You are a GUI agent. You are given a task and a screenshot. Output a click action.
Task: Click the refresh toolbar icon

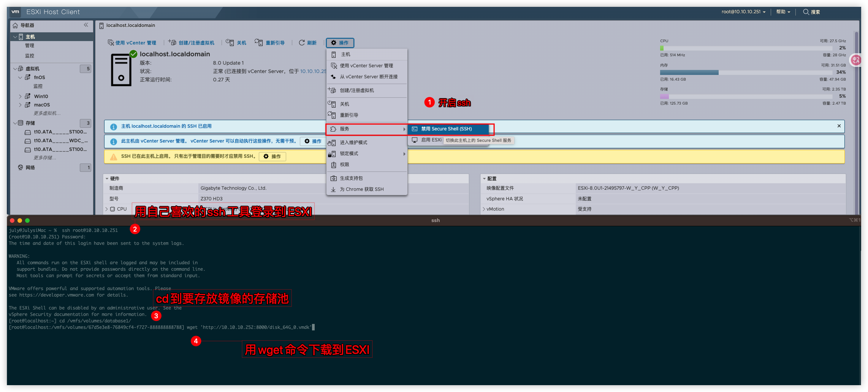click(x=302, y=43)
